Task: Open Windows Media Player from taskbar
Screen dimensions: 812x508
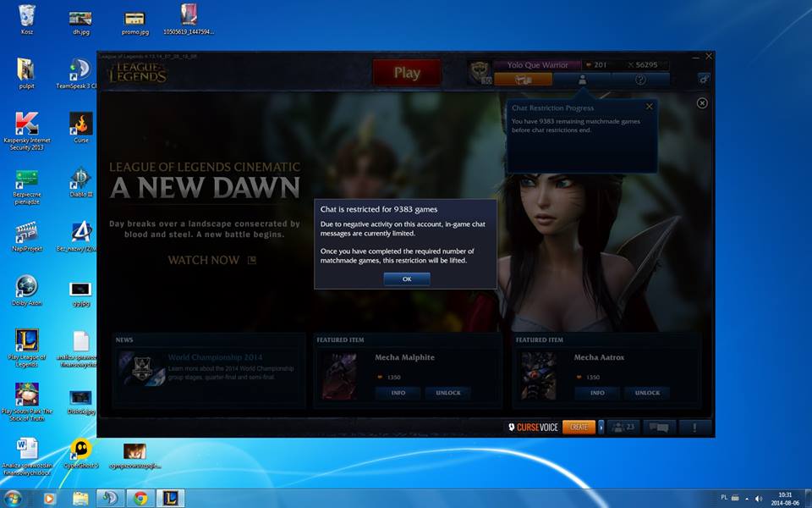Action: click(49, 499)
